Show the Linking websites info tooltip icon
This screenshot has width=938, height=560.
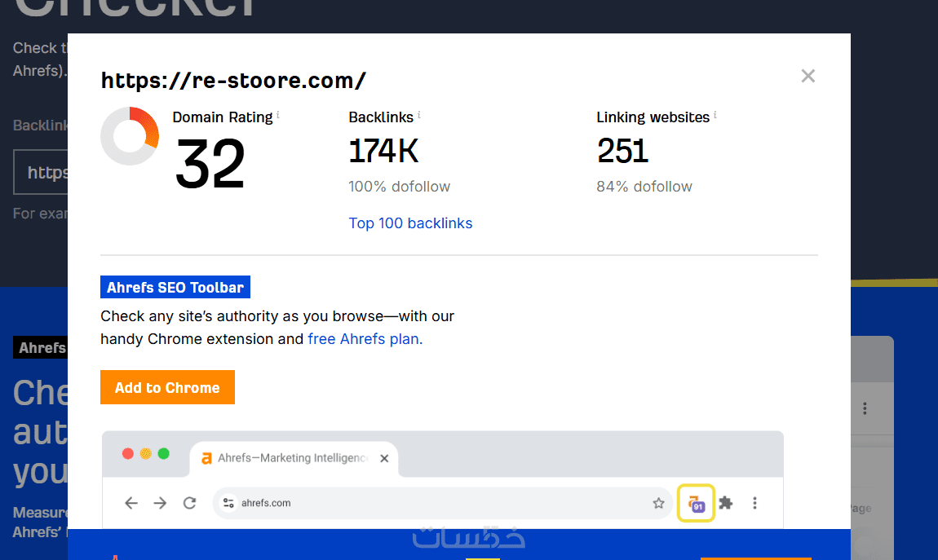point(715,114)
